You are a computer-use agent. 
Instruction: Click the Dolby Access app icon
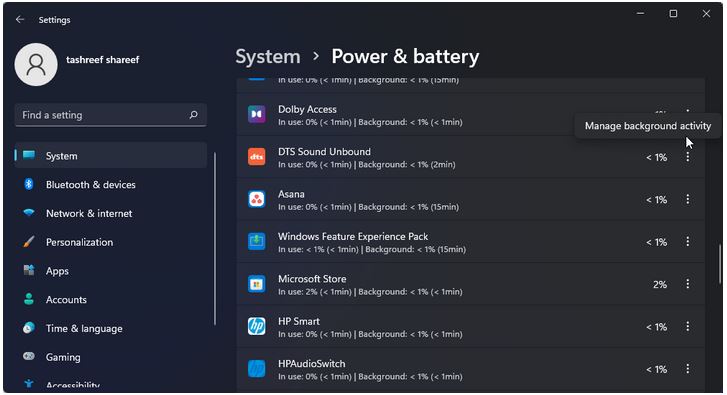(x=256, y=114)
